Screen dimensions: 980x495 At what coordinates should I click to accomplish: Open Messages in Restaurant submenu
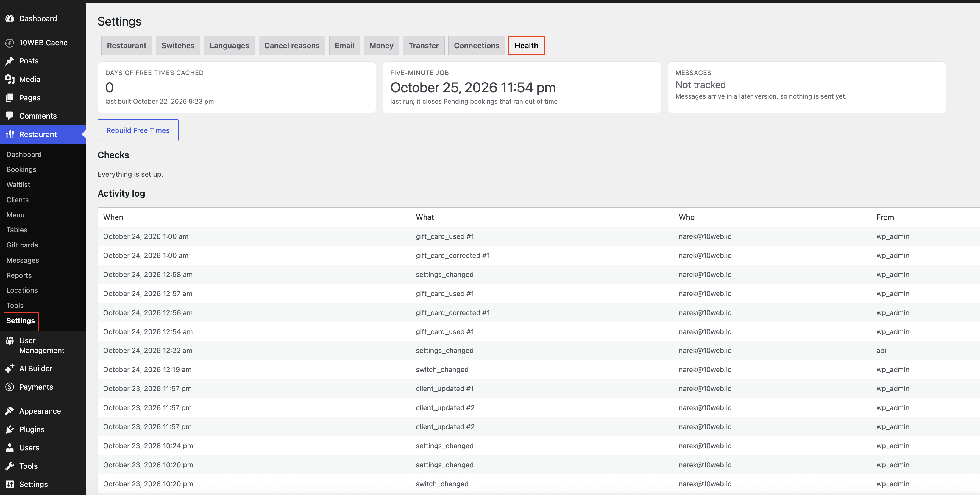pos(23,260)
